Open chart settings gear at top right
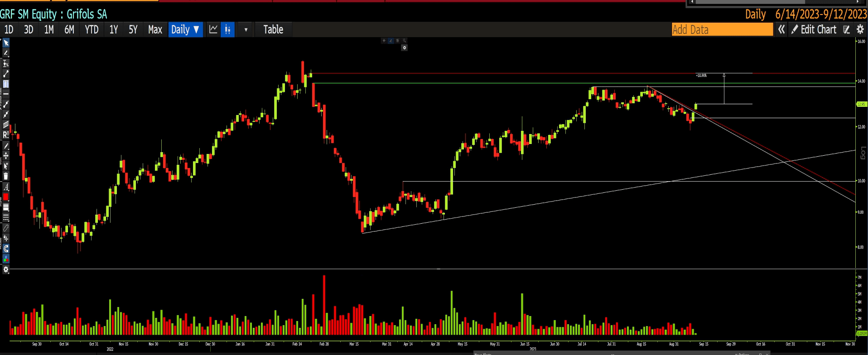 tap(860, 30)
